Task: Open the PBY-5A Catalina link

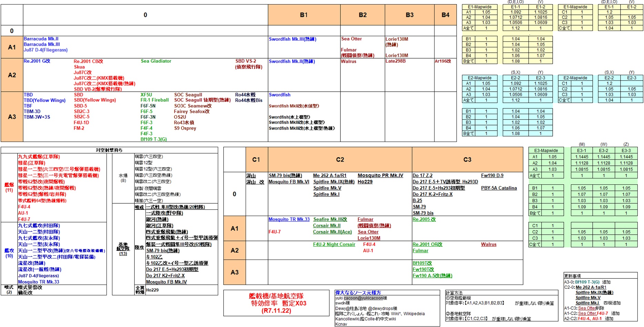Action: [499, 188]
